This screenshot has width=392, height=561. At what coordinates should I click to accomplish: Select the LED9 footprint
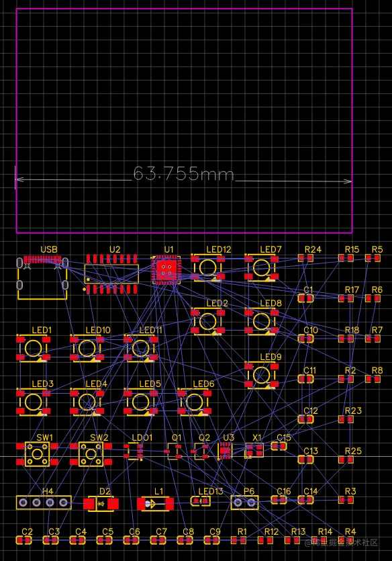point(262,375)
